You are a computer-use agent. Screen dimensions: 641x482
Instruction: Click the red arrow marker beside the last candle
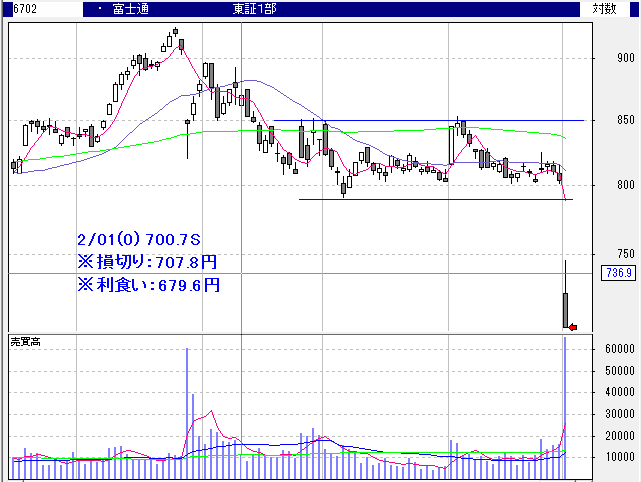pos(572,327)
